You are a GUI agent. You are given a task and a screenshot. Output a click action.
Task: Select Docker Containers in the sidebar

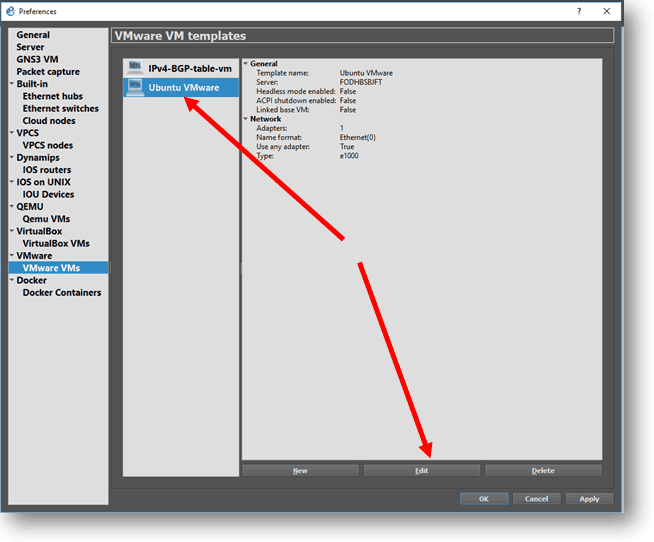point(62,292)
